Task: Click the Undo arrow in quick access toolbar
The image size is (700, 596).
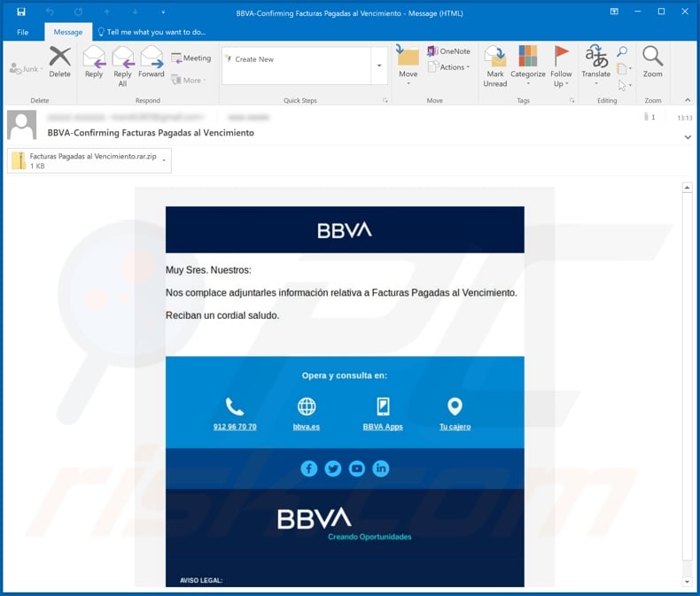Action: click(50, 12)
